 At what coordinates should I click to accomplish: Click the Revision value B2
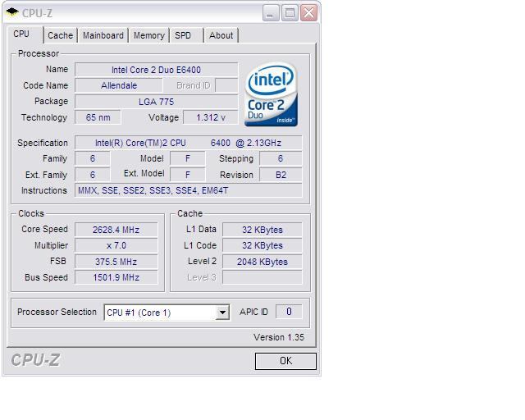281,175
